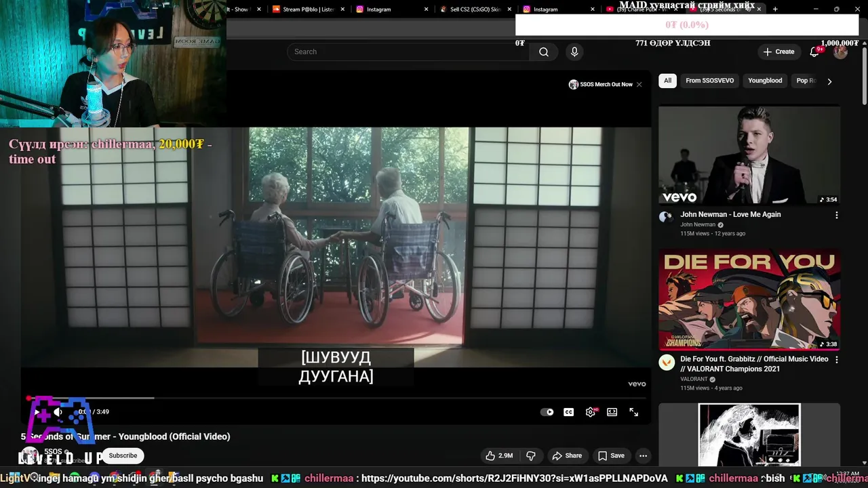Open the VALORANT channel avatar
The width and height of the screenshot is (868, 488).
pyautogui.click(x=667, y=363)
